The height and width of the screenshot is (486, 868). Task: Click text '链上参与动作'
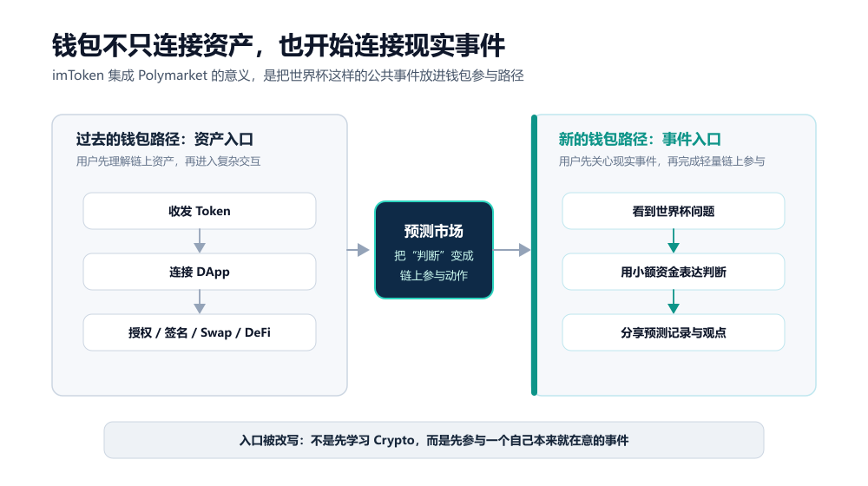[x=433, y=275]
